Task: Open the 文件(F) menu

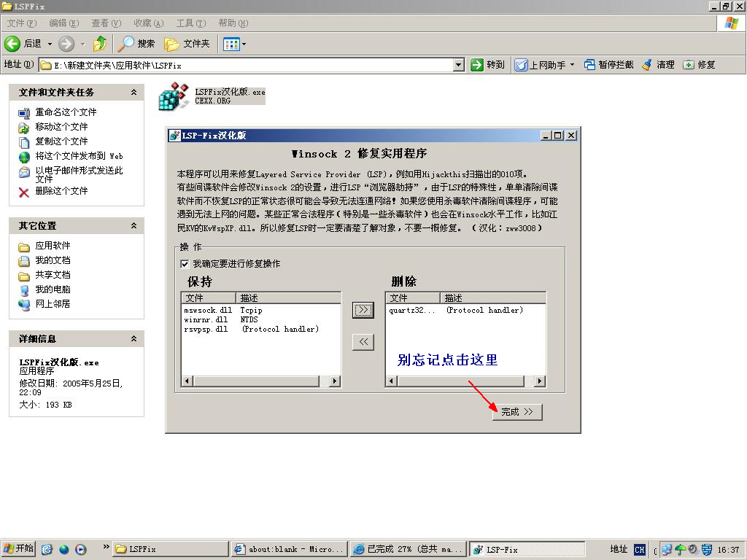Action: pyautogui.click(x=21, y=23)
